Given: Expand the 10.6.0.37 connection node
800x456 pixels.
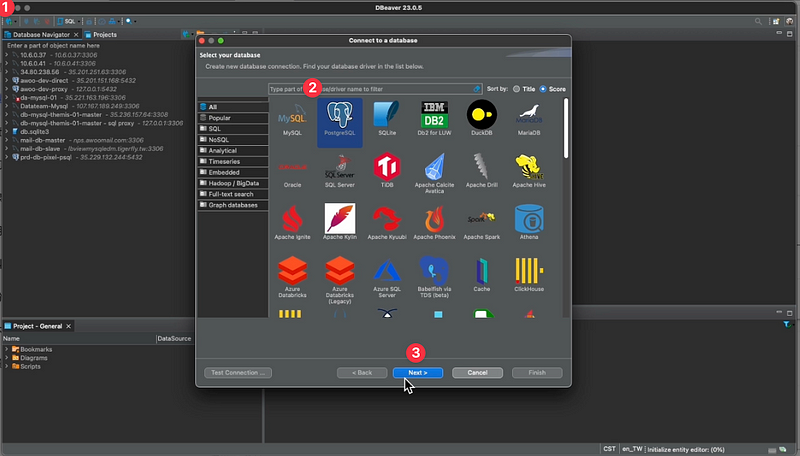Looking at the screenshot, I should coord(7,55).
